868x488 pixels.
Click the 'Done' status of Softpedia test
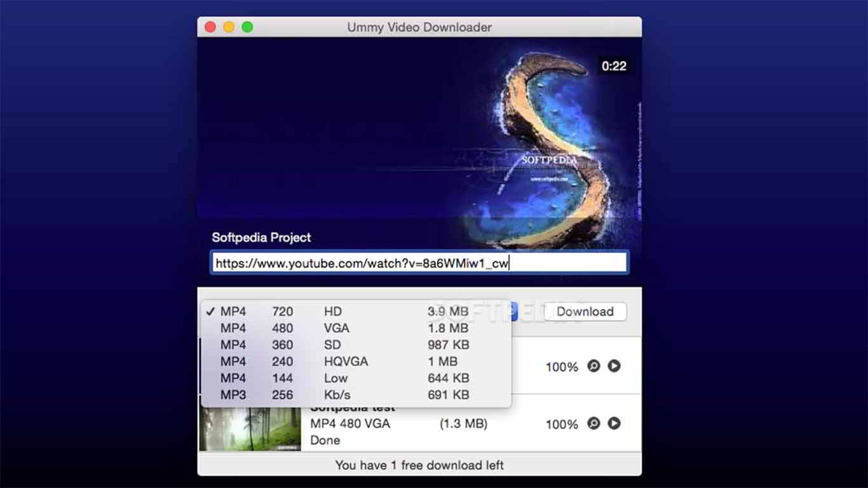click(325, 440)
